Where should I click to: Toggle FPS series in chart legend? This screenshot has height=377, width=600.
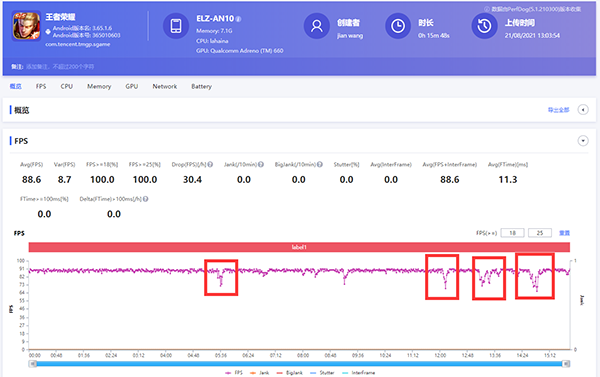click(234, 373)
